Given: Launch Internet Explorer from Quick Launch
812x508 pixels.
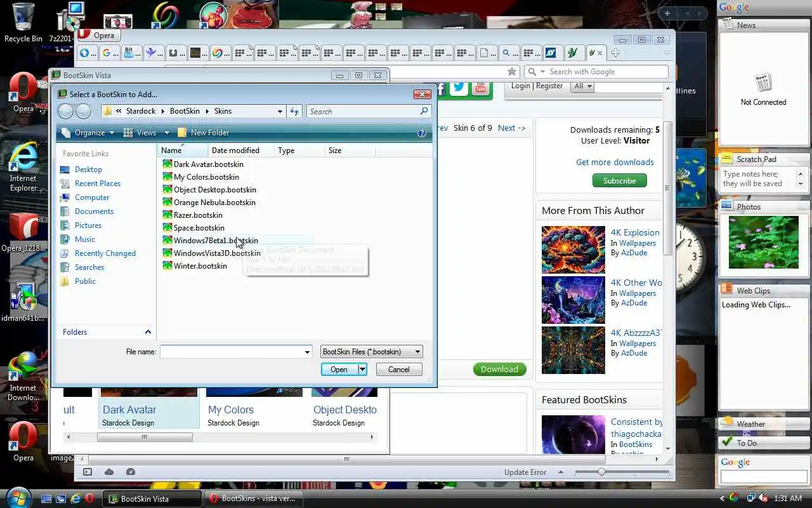Looking at the screenshot, I should tap(75, 498).
